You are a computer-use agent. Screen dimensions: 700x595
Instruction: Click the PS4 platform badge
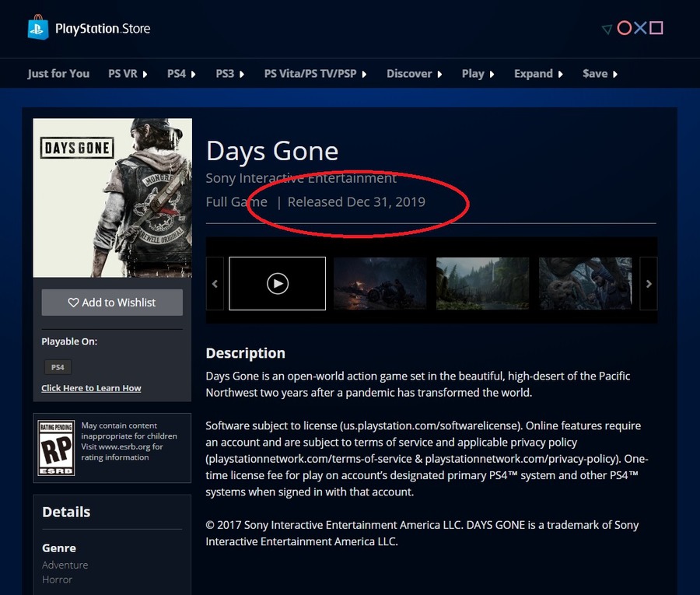(58, 367)
